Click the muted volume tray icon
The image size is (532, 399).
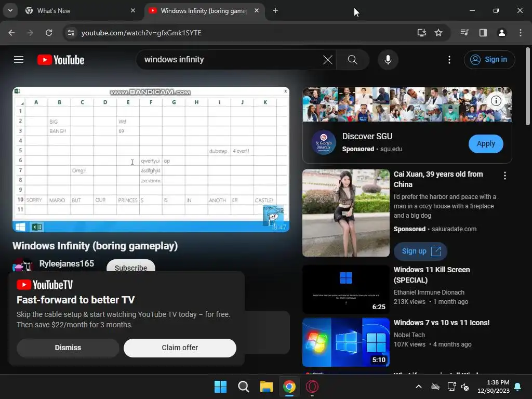pos(465,387)
